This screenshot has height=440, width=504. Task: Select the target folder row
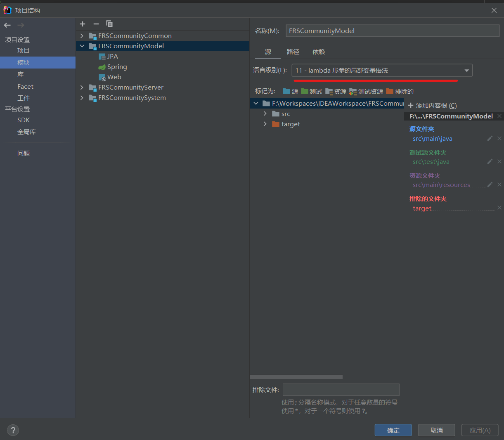[x=327, y=124]
